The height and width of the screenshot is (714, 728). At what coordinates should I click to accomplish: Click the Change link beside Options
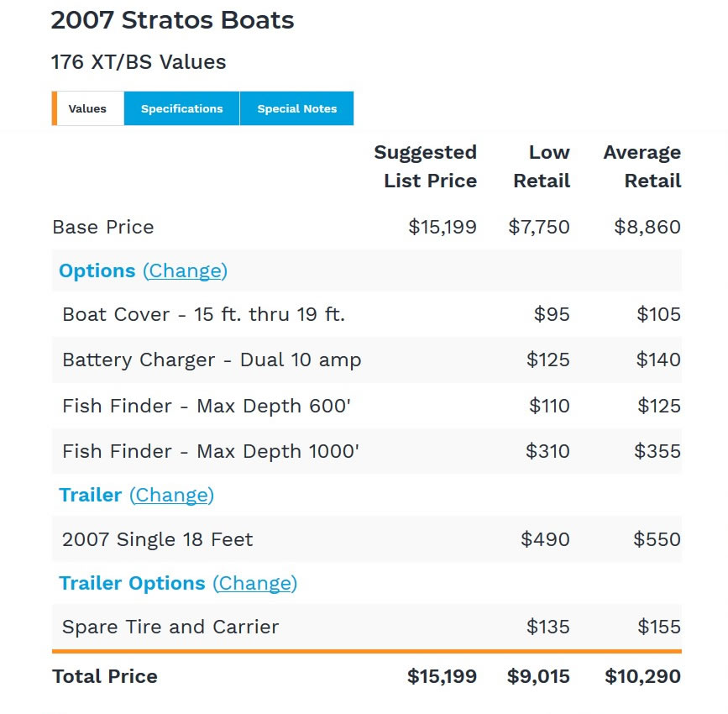tap(185, 270)
